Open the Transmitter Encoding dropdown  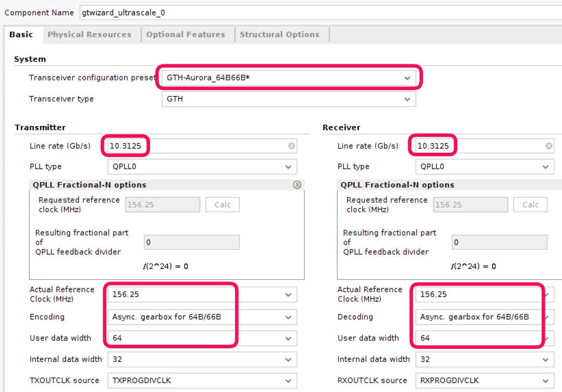288,317
